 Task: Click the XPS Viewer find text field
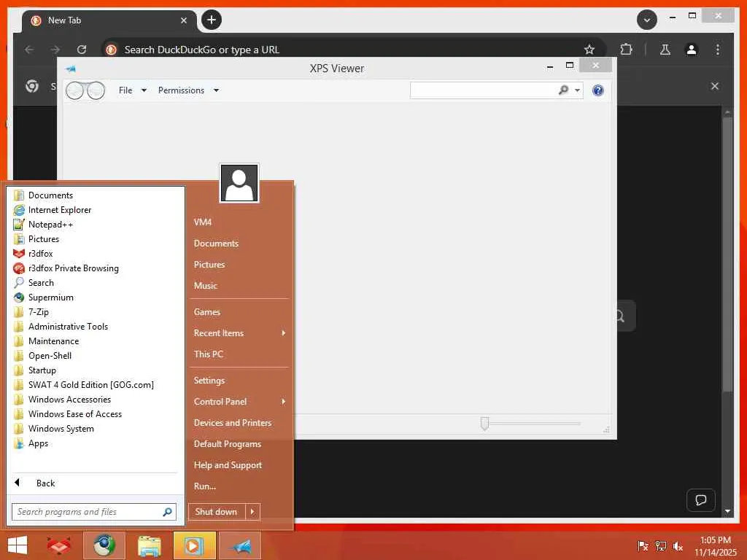point(482,90)
